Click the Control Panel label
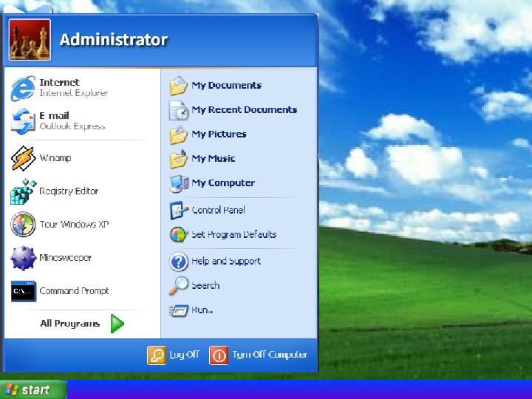 point(218,210)
